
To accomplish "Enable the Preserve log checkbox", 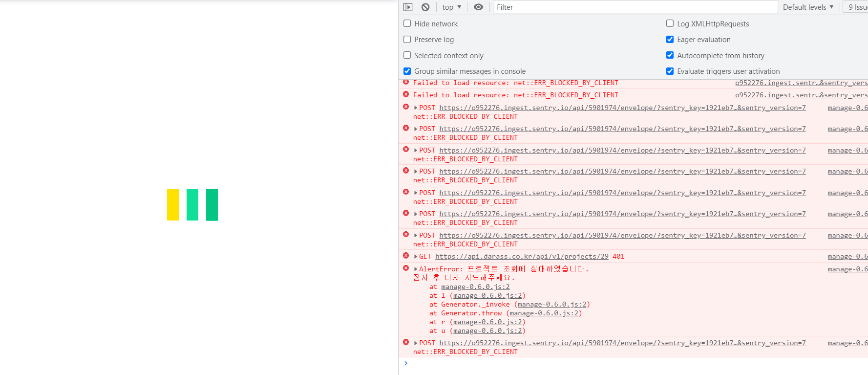I will tap(407, 39).
